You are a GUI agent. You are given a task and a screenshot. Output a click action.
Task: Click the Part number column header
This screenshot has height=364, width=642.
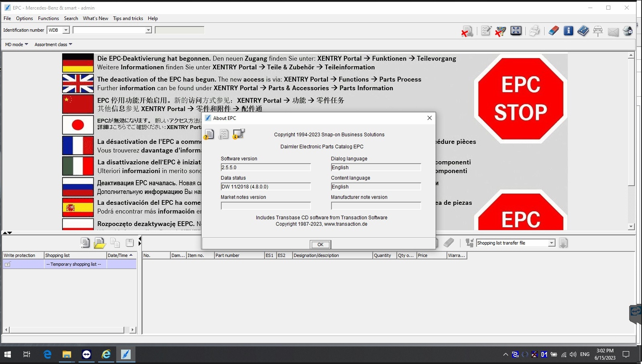click(239, 255)
